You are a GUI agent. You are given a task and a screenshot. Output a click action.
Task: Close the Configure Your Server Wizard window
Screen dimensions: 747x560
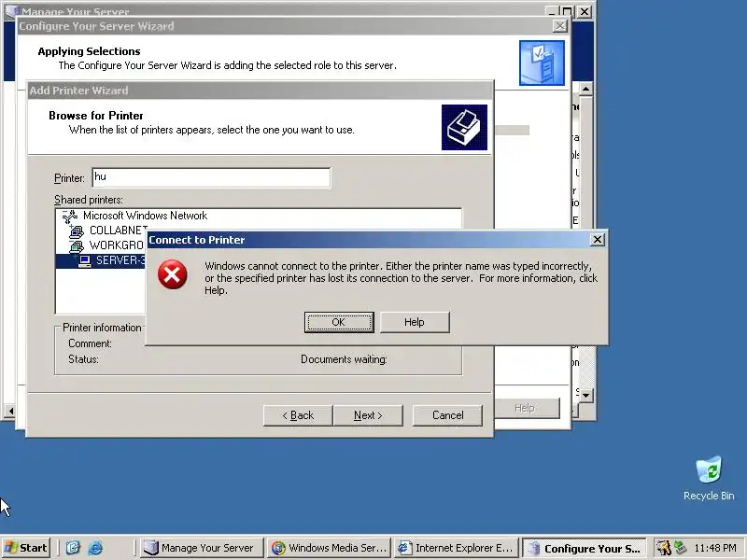(x=559, y=26)
